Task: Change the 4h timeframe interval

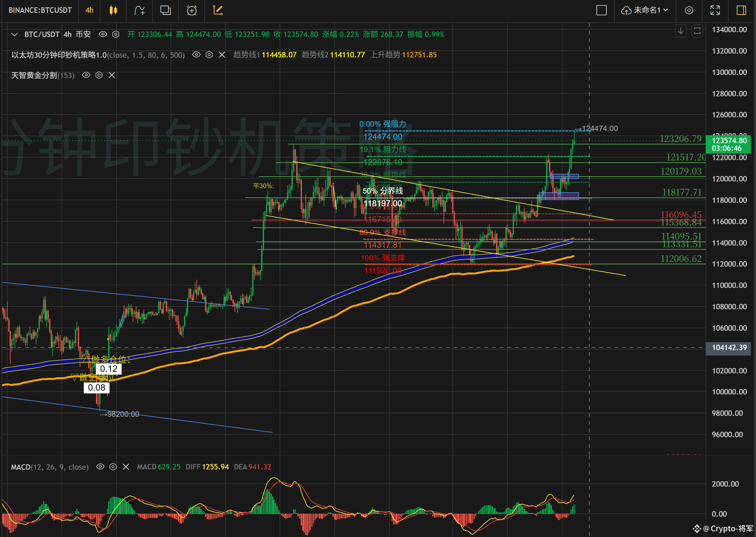Action: (x=89, y=10)
